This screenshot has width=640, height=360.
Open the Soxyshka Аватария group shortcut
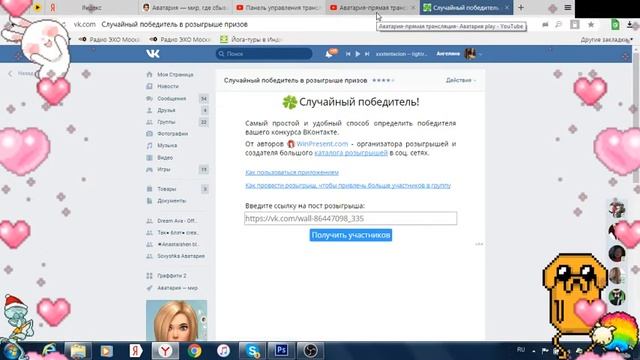tap(181, 256)
